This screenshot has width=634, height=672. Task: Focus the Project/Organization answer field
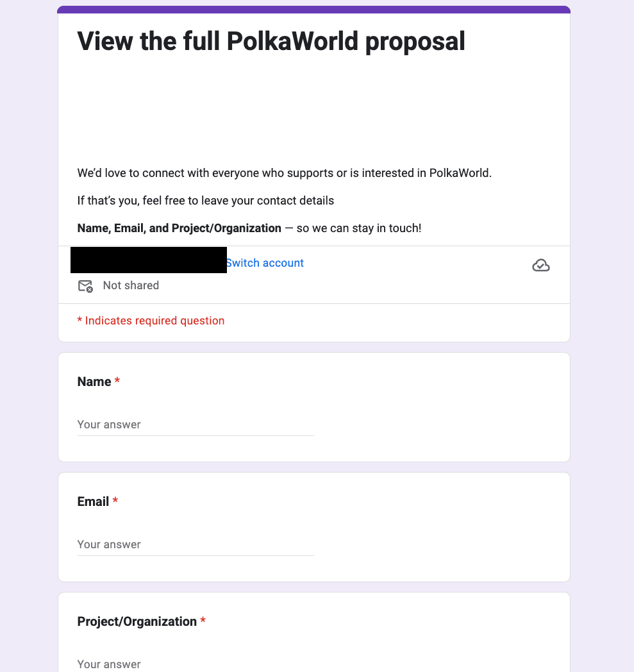(x=196, y=664)
